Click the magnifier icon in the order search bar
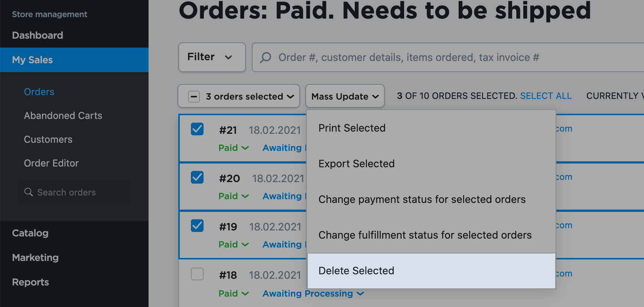Screen dimensions: 644x307 [x=265, y=57]
